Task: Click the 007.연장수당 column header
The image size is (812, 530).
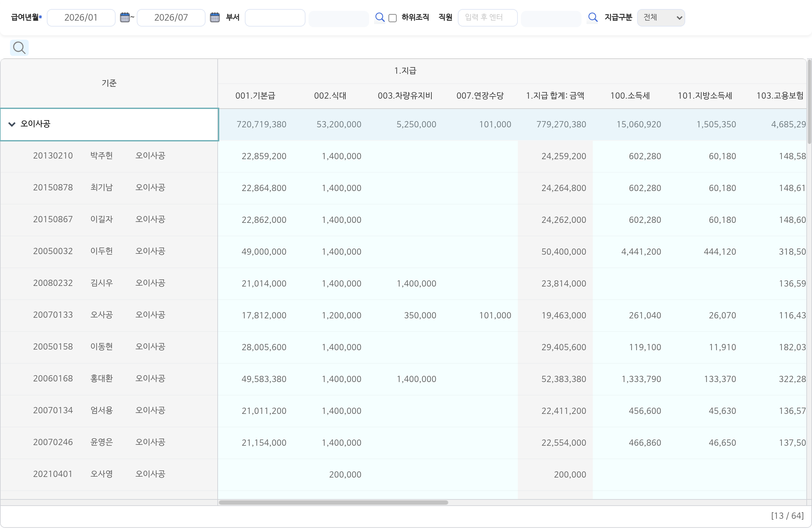Action: point(480,96)
